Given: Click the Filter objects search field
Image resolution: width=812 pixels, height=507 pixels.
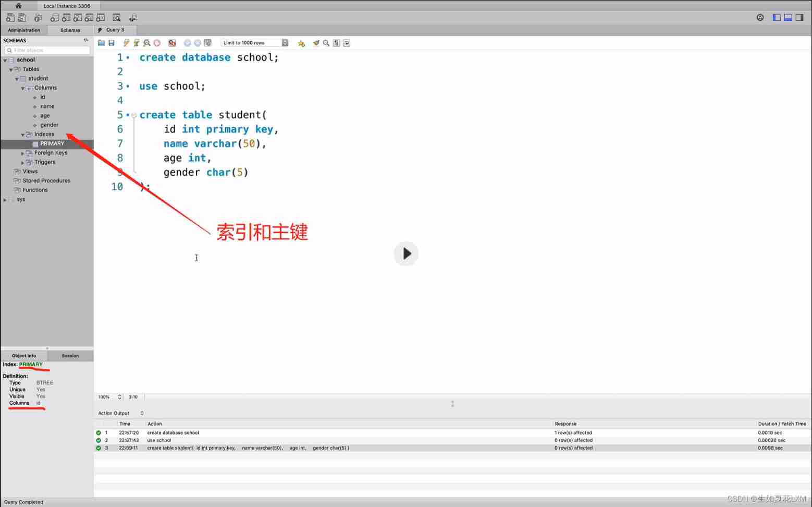Looking at the screenshot, I should coord(47,50).
